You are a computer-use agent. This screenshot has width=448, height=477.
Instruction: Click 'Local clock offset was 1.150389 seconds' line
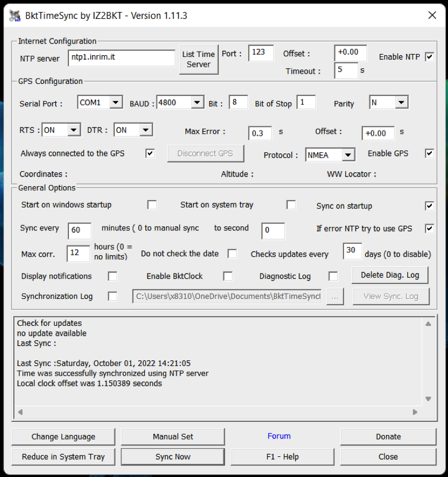pyautogui.click(x=90, y=383)
